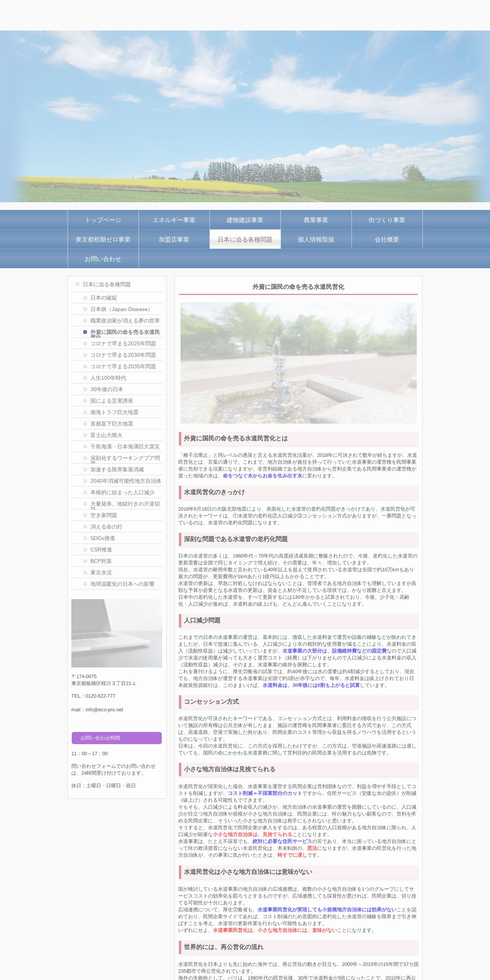Click heading コンセッション方式
The image size is (490, 980).
pos(211,702)
